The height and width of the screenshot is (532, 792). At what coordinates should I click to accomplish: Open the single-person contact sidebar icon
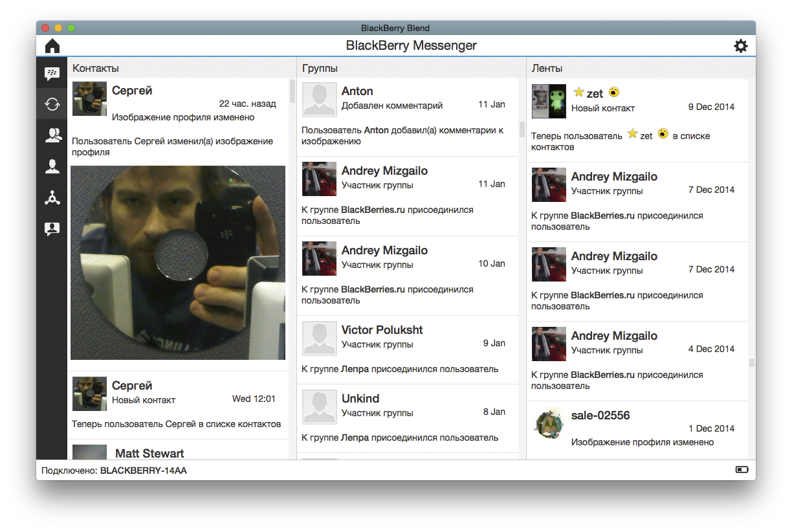click(x=52, y=166)
